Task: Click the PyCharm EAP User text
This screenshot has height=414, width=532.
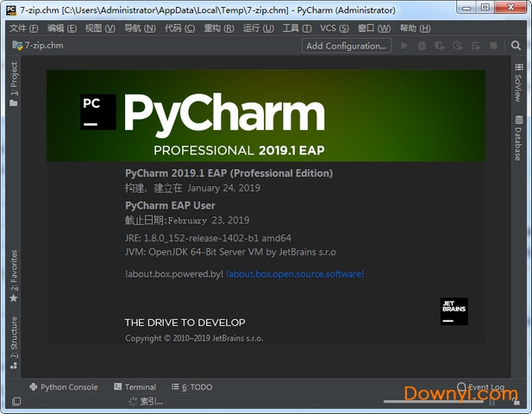Action: [170, 205]
